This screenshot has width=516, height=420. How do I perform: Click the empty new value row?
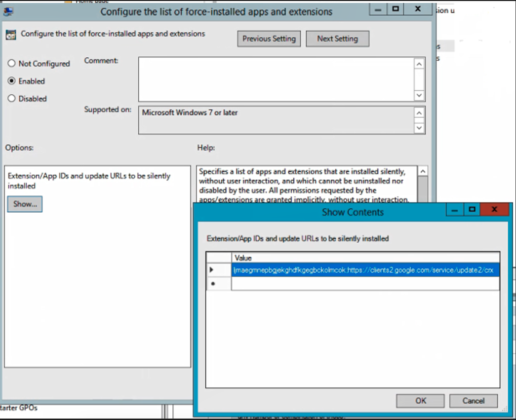(x=365, y=284)
